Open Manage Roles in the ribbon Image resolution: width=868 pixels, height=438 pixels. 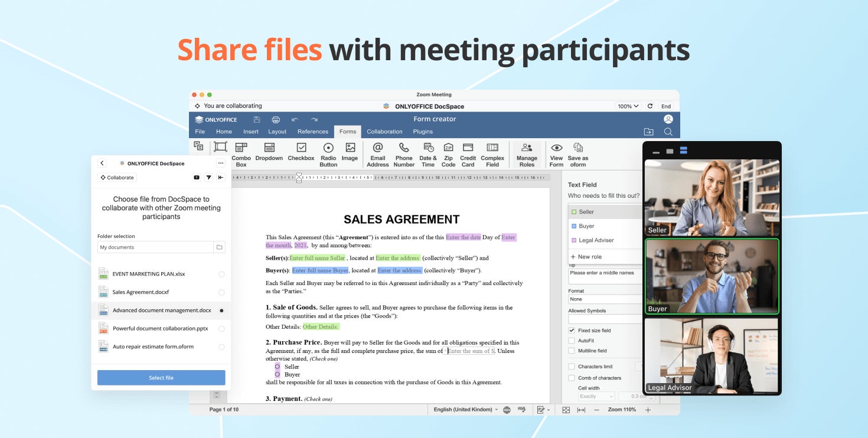[x=527, y=155]
